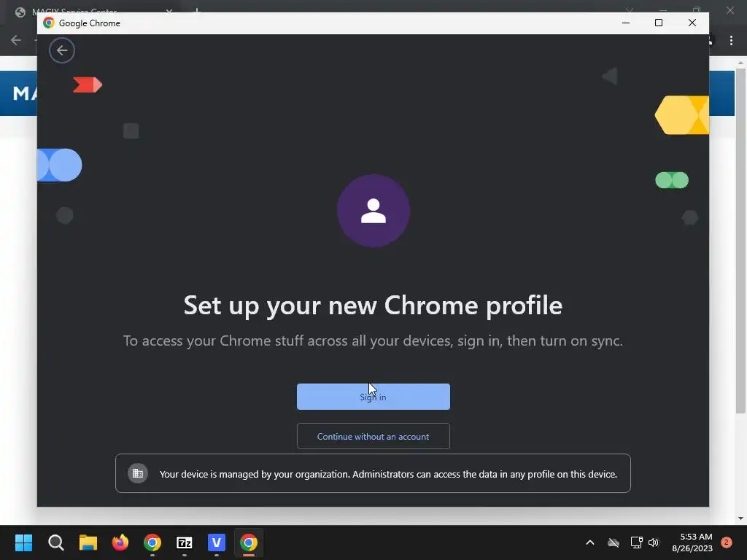
Task: Click back arrow in the background browser
Action: click(16, 41)
